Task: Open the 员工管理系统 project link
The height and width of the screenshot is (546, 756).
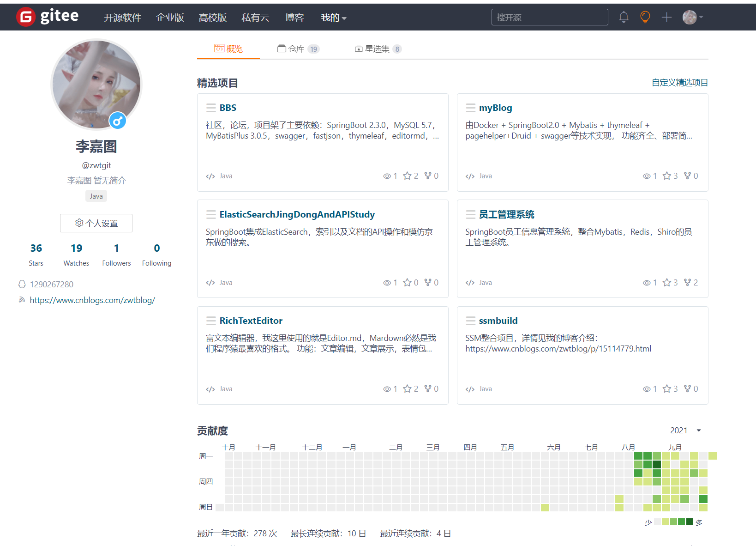Action: [507, 214]
